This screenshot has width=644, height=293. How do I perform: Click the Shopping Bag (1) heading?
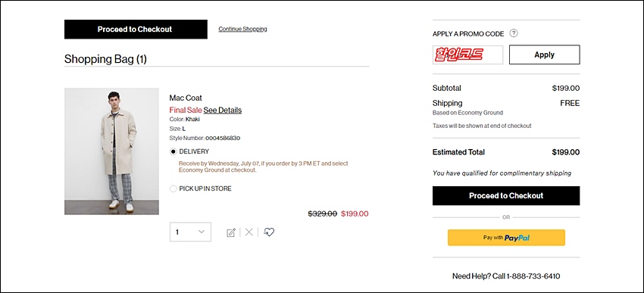click(105, 59)
